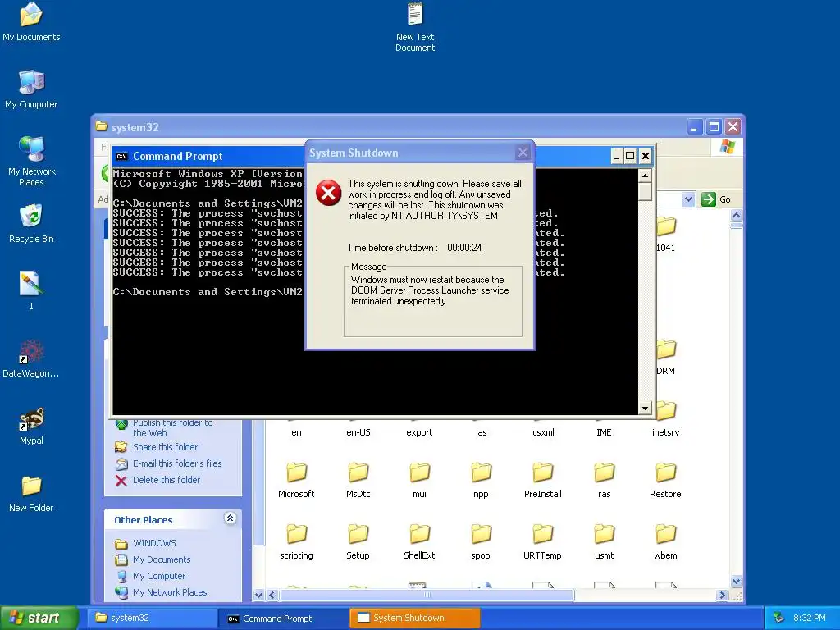
Task: Click Command Prompt scrollbar up arrow
Action: point(645,176)
